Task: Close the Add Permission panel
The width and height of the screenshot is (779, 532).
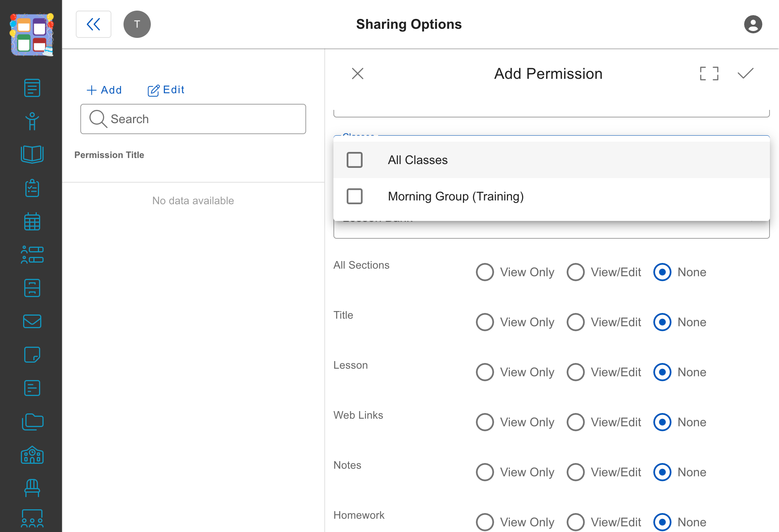Action: tap(358, 74)
